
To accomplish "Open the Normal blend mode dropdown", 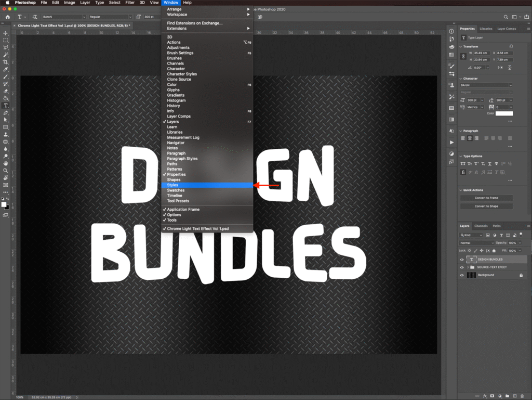I will click(477, 243).
